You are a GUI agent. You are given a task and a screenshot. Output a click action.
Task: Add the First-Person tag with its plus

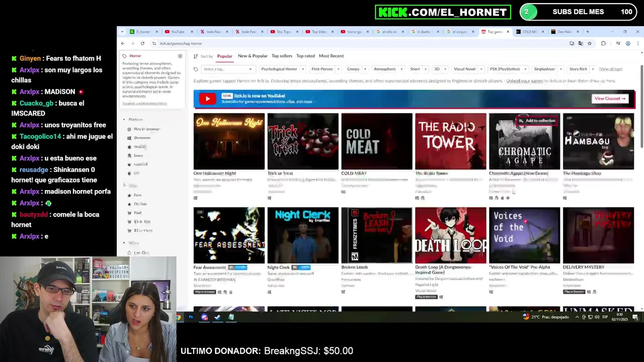pyautogui.click(x=338, y=69)
